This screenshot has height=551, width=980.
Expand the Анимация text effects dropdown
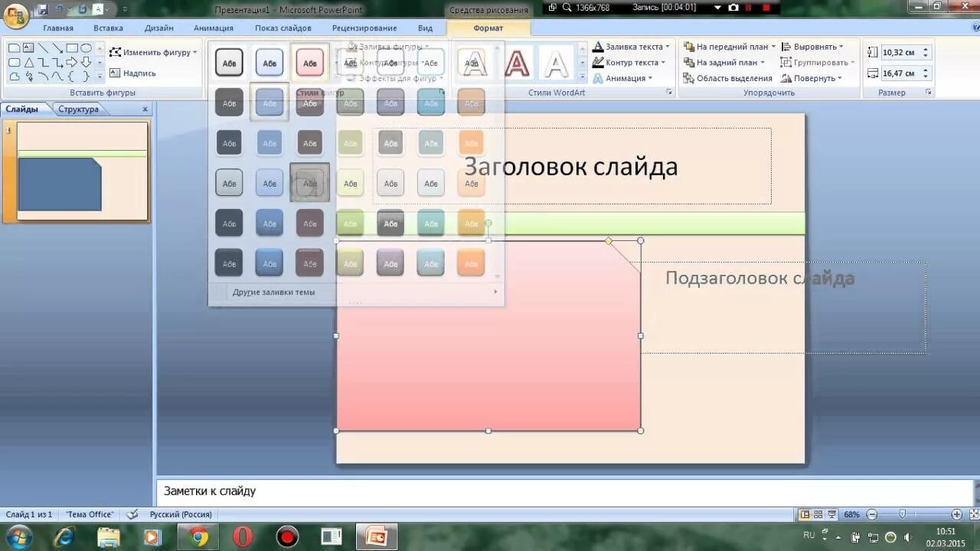623,78
